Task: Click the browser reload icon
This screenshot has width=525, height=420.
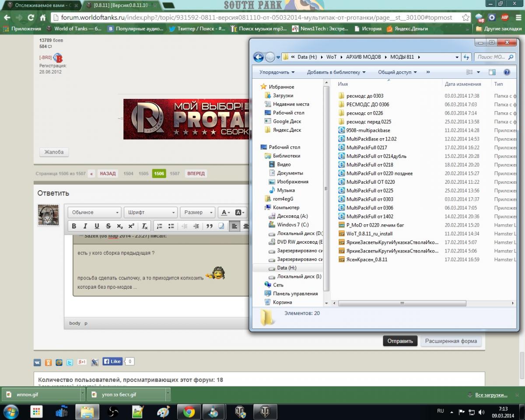Action: 31,18
